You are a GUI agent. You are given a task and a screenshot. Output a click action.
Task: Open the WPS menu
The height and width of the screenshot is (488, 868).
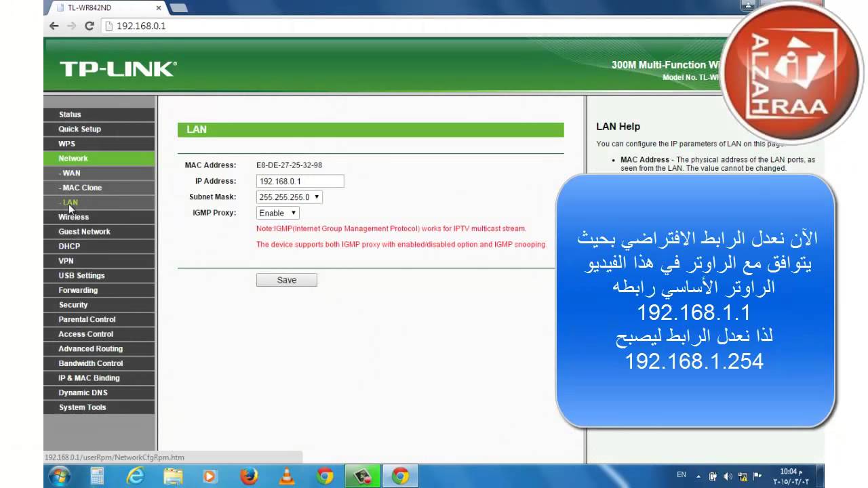point(99,144)
